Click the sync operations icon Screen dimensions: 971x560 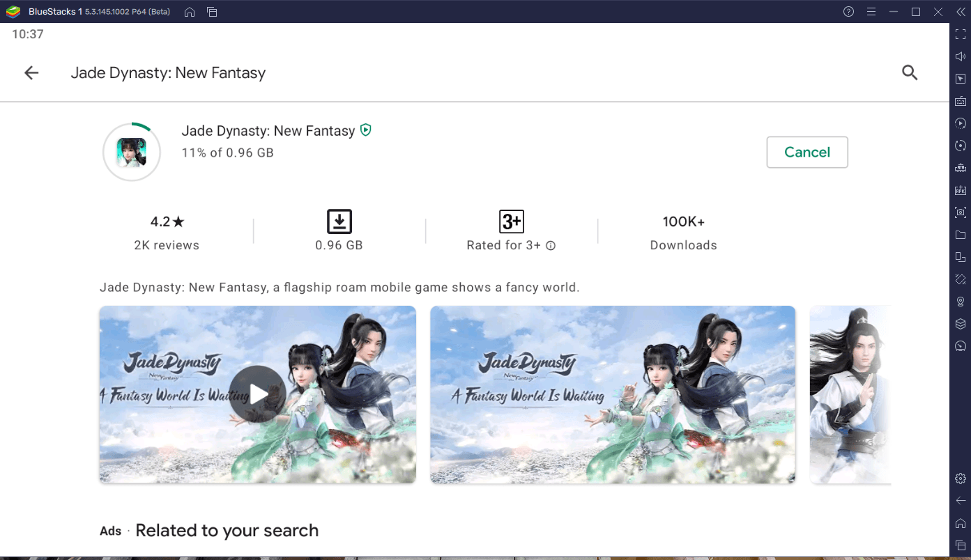tap(961, 146)
